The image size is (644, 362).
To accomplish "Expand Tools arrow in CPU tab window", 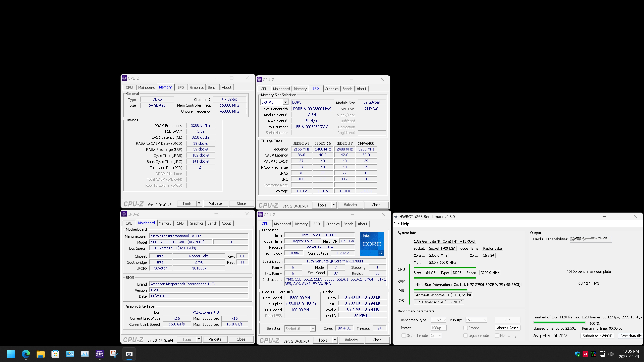I will (x=335, y=340).
